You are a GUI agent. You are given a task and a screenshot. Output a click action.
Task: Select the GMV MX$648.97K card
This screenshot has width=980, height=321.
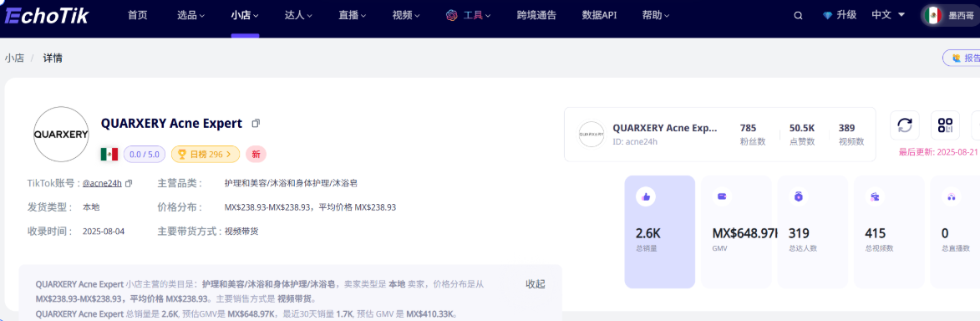[736, 232]
